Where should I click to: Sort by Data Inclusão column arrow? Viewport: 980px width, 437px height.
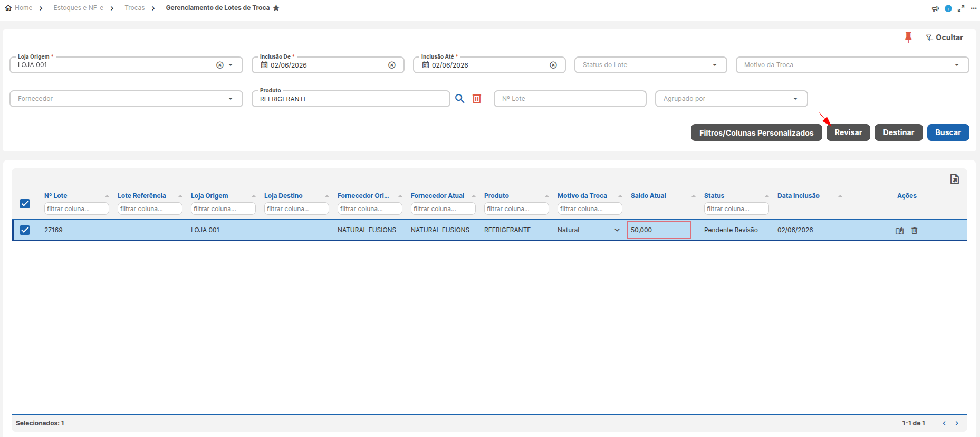(x=840, y=196)
